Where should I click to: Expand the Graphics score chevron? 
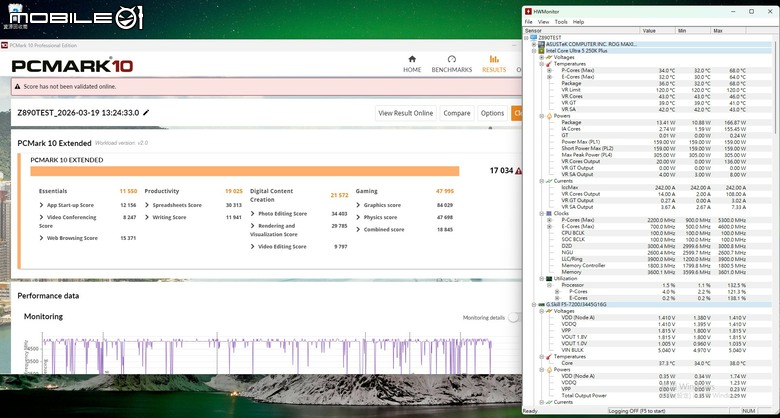coord(358,205)
